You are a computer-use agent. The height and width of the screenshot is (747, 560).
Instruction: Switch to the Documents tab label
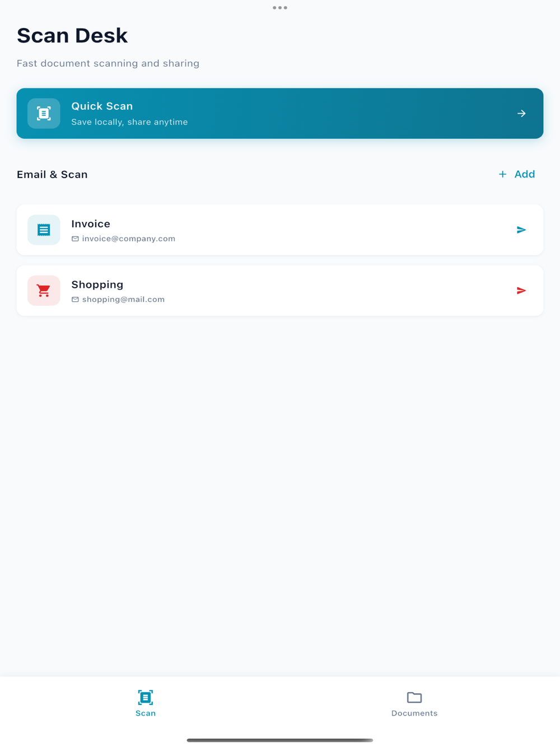click(x=414, y=713)
